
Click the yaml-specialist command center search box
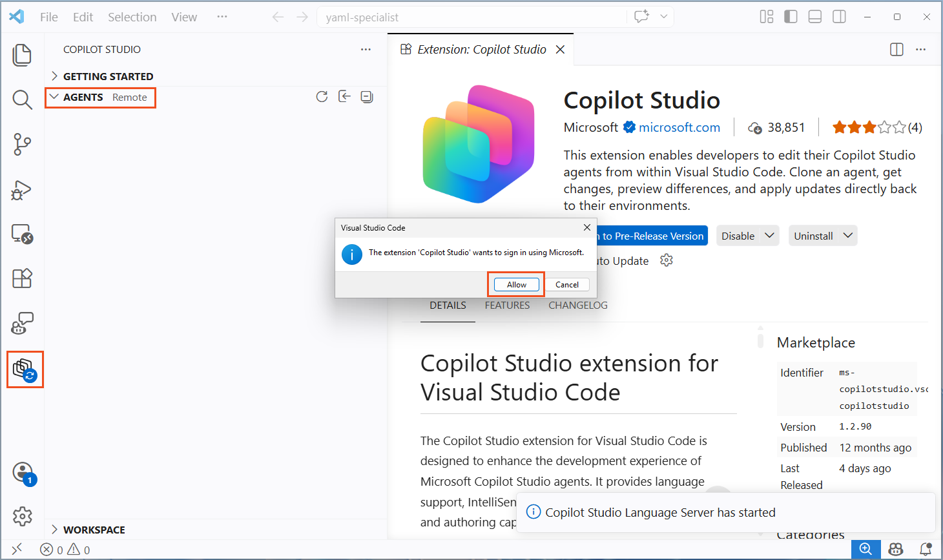471,17
